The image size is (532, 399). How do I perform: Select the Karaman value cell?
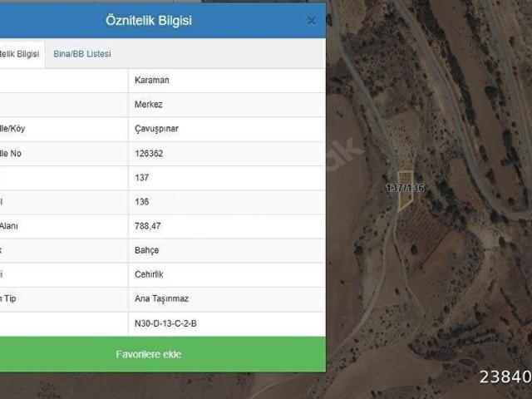[227, 81]
